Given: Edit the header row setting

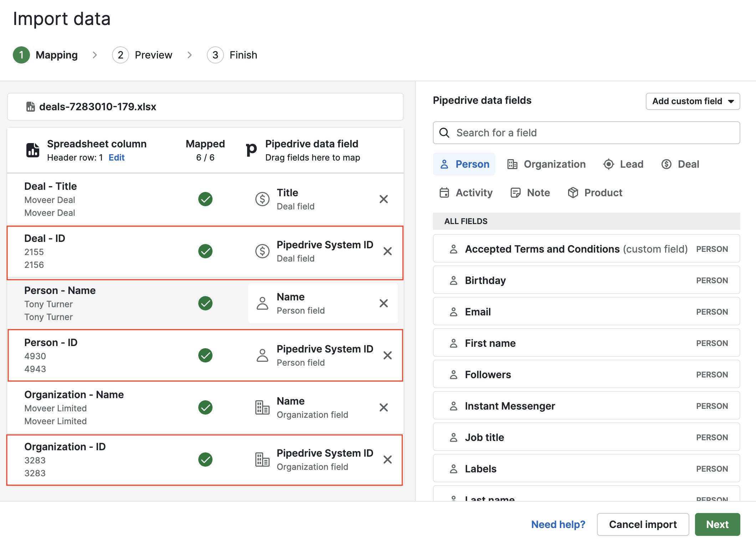Looking at the screenshot, I should (117, 157).
